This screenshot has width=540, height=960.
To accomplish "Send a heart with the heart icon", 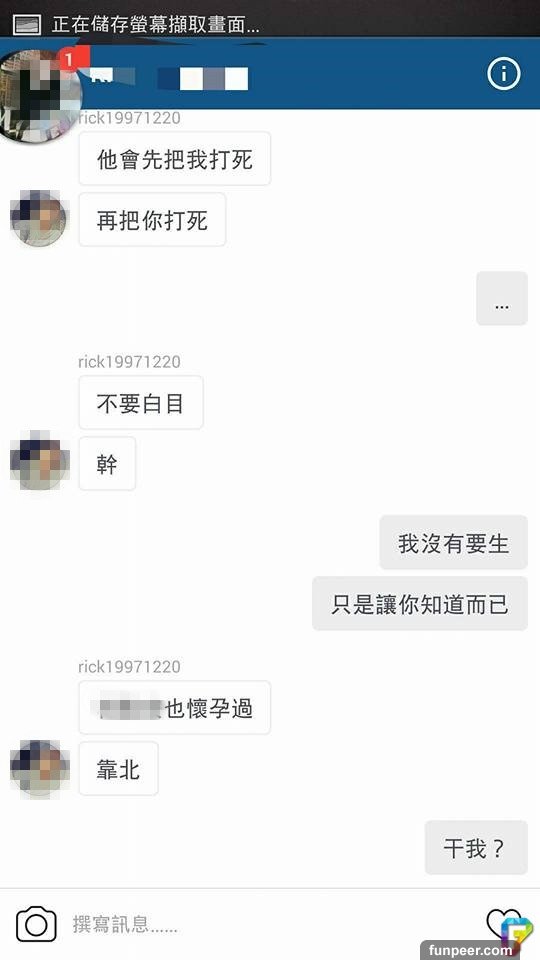I will tap(502, 923).
